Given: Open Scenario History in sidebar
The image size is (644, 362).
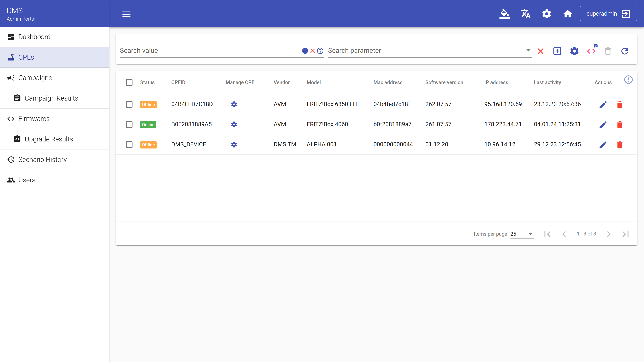Looking at the screenshot, I should coord(42,159).
